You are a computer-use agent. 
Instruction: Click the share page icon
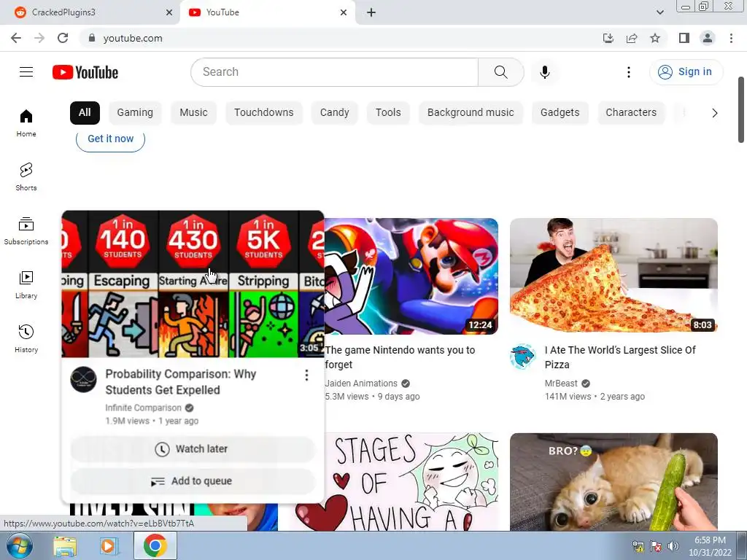point(632,38)
